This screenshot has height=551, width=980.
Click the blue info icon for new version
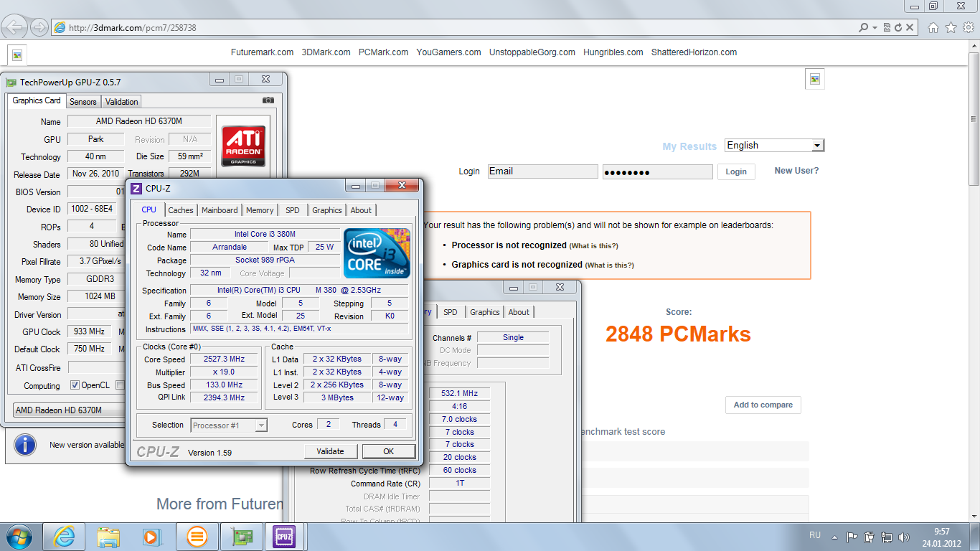coord(25,444)
